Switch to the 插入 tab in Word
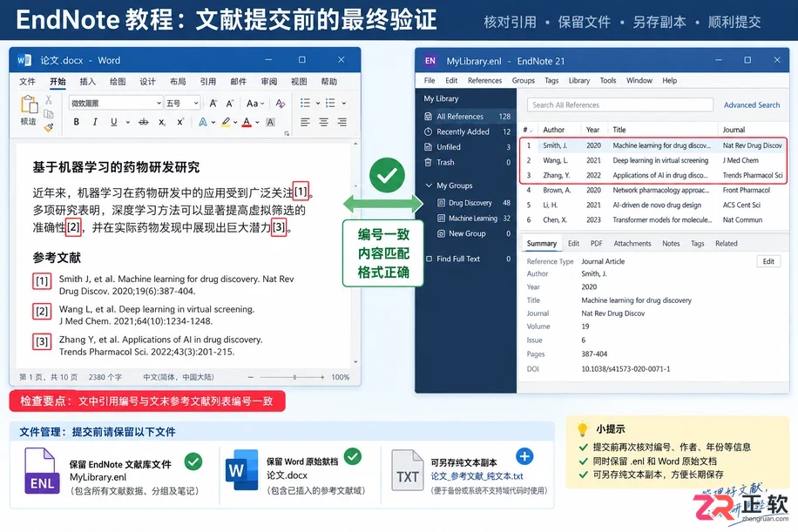 tap(87, 81)
